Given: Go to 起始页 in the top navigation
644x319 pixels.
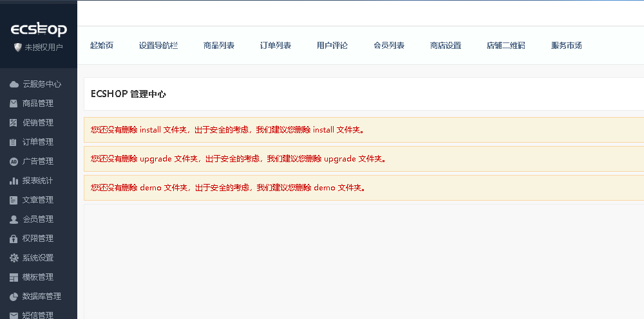Looking at the screenshot, I should click(102, 46).
